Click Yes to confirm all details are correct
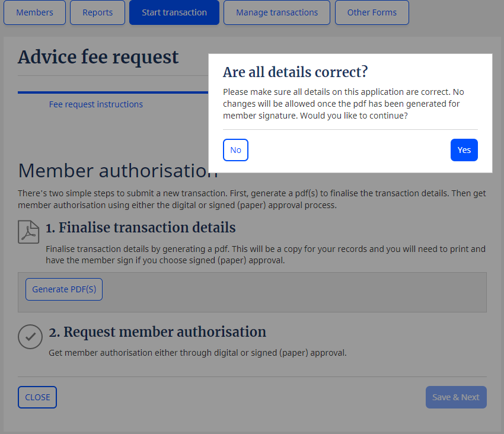Viewport: 504px width, 434px height. pyautogui.click(x=464, y=149)
